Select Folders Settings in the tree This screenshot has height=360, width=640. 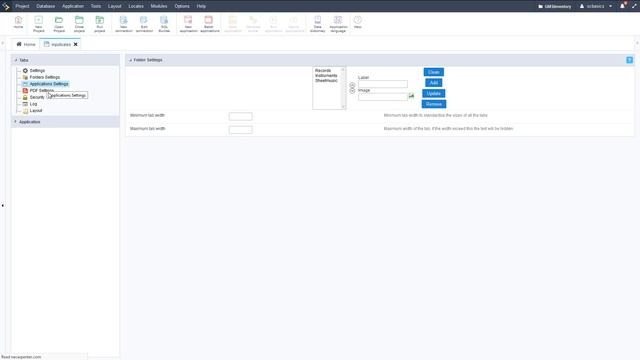pos(44,77)
